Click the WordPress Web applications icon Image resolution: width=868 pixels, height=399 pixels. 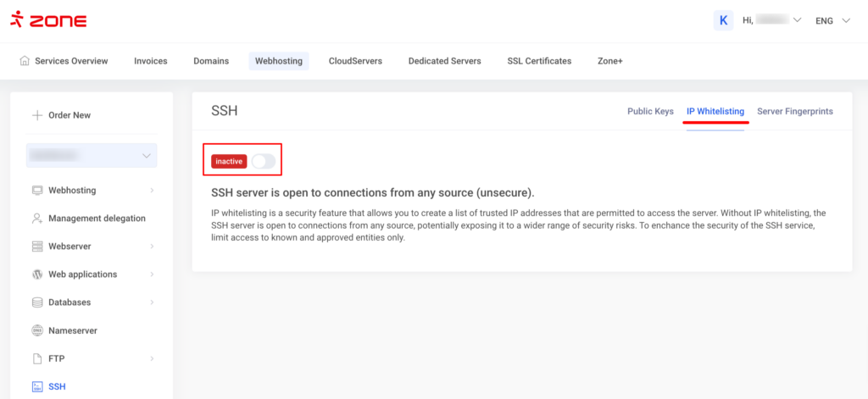[x=37, y=274]
